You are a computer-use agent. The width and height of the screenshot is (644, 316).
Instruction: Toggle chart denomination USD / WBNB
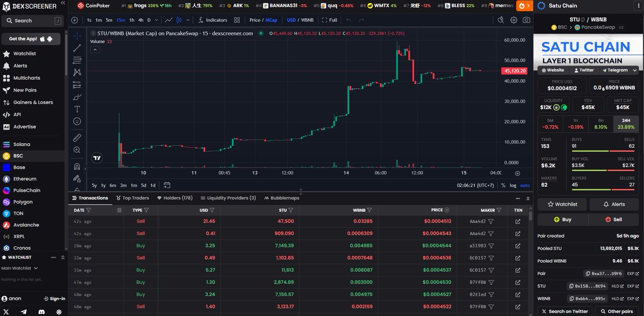pos(301,20)
